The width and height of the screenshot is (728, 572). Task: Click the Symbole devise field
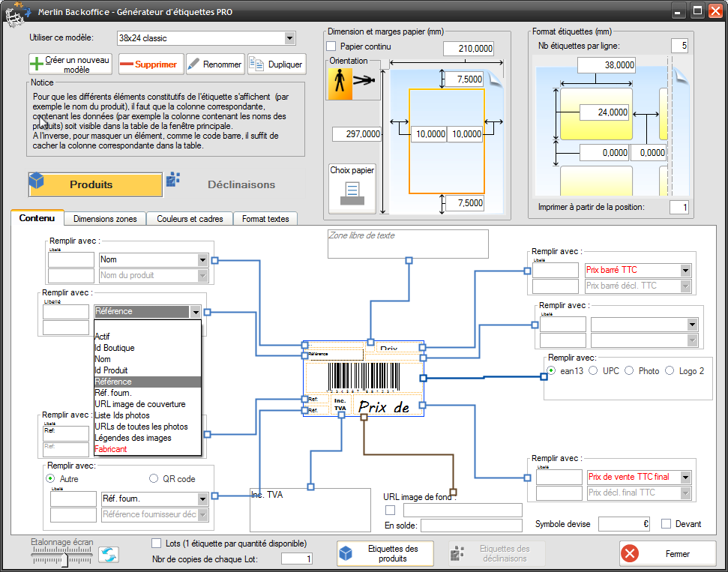(624, 524)
